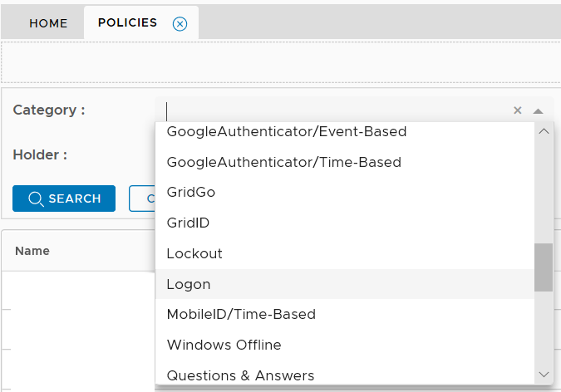This screenshot has height=392, width=561.
Task: Click the partially hidden button beside SEARCH
Action: [x=142, y=198]
